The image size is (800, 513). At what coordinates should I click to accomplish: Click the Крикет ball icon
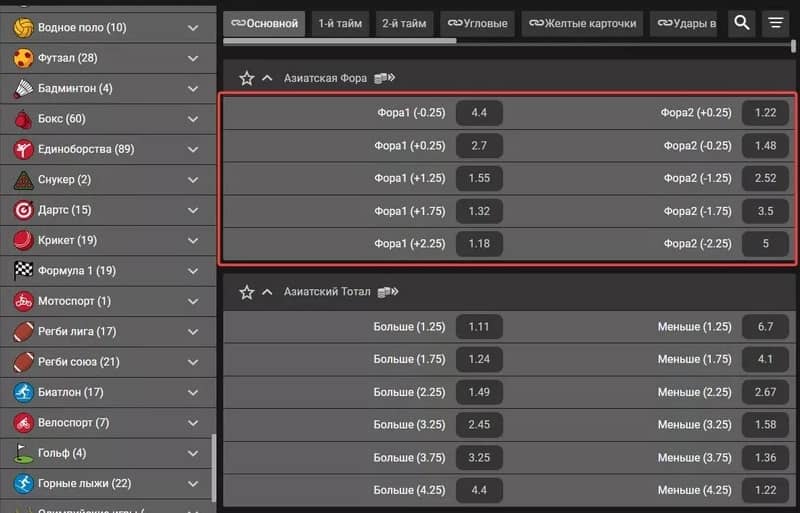coord(23,240)
